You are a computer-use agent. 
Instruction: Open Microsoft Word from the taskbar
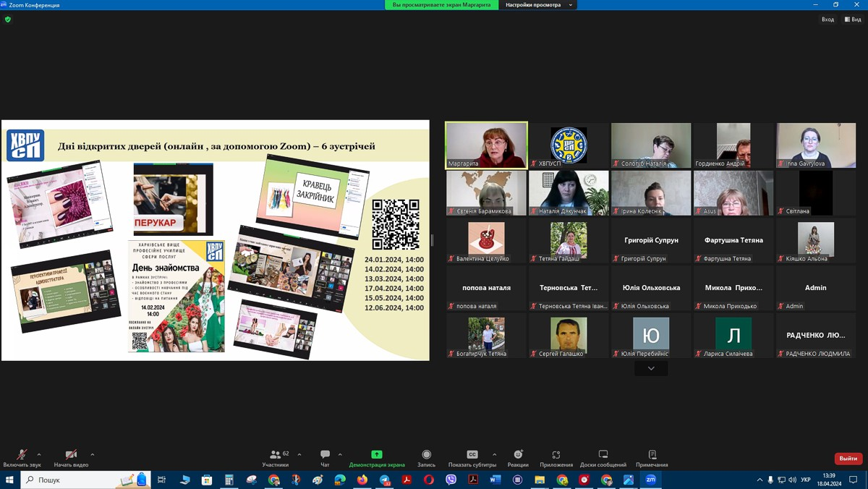[495, 480]
